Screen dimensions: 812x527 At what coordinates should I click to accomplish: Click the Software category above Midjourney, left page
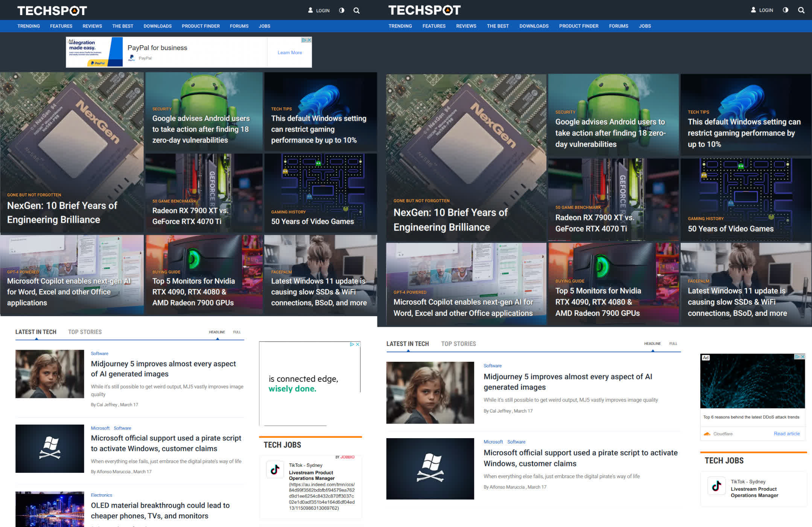pyautogui.click(x=99, y=353)
